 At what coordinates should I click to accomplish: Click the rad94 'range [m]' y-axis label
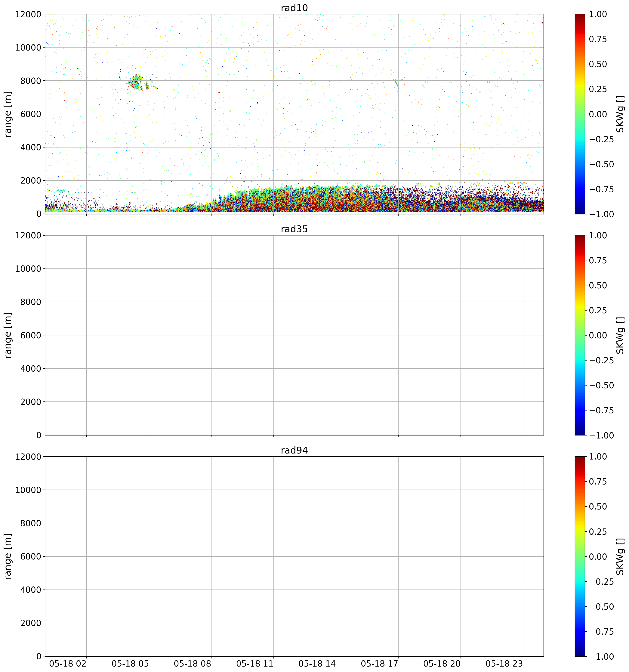(x=8, y=556)
